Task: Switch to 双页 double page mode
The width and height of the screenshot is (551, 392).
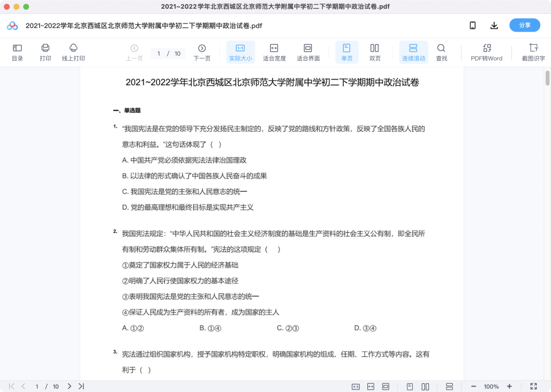Action: [x=374, y=53]
